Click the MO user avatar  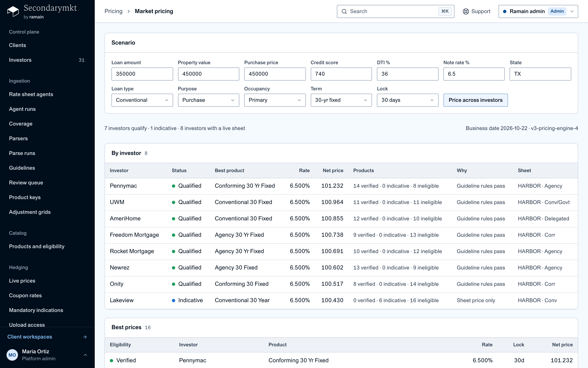coord(12,355)
